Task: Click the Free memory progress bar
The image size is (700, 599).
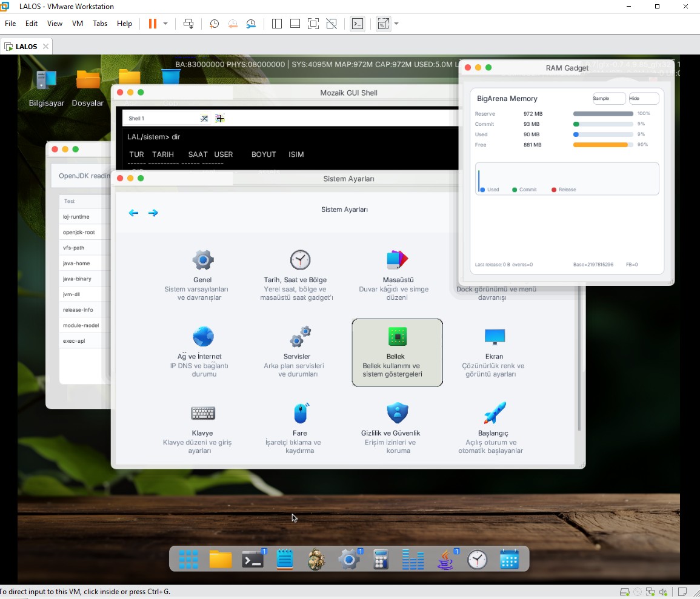Action: [x=602, y=145]
